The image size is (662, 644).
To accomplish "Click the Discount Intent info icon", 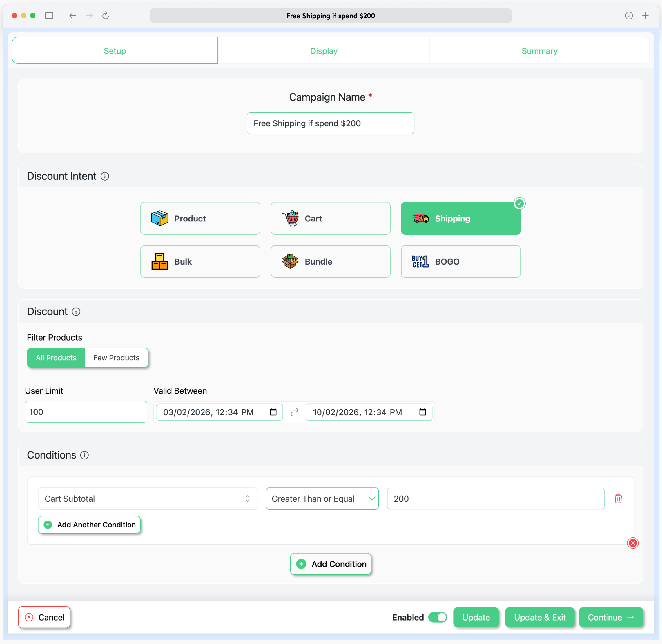I will point(105,176).
